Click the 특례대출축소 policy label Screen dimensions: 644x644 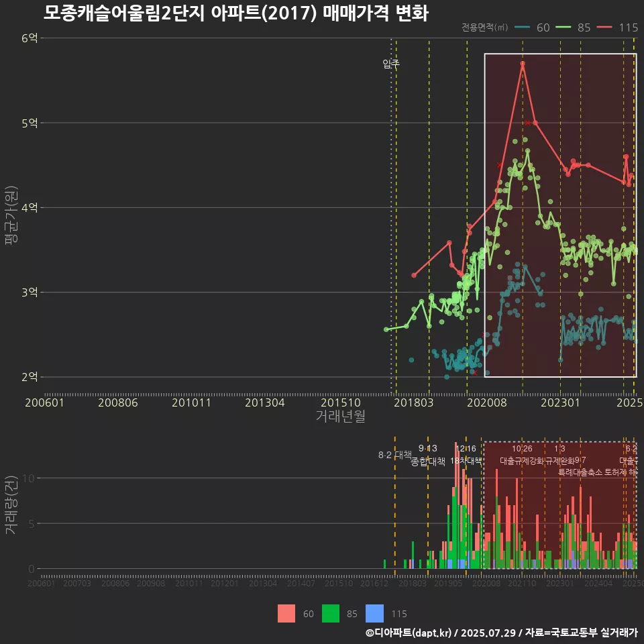coord(580,472)
